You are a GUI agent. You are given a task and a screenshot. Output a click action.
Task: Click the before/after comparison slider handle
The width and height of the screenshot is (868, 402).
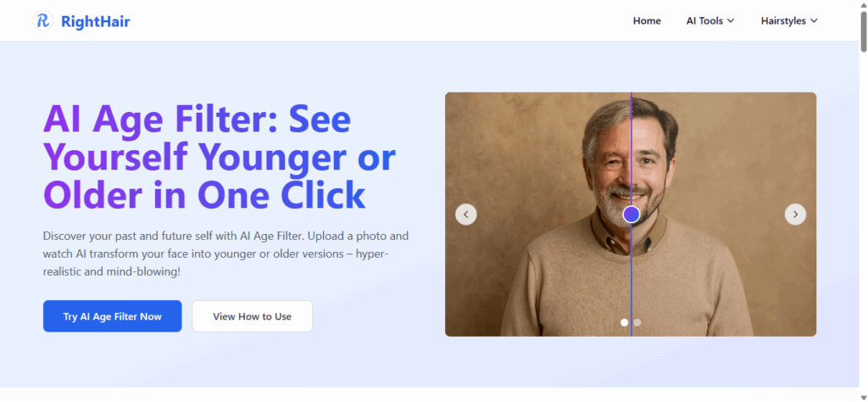point(631,215)
